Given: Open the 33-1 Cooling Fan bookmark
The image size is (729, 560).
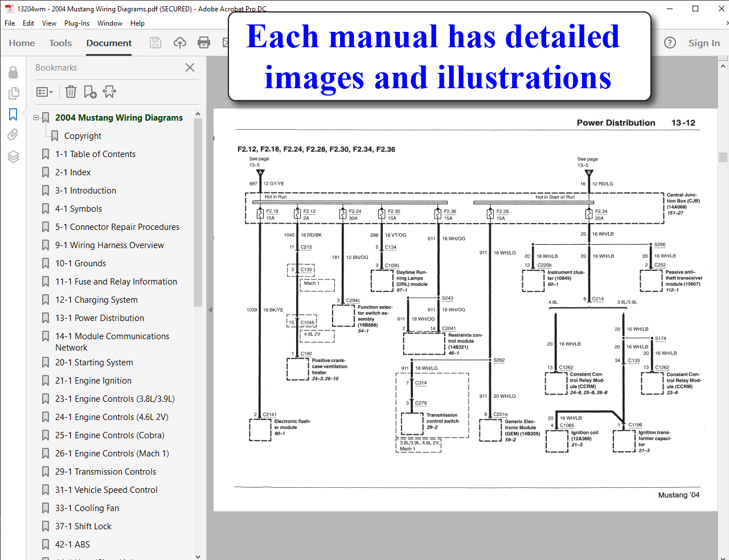Looking at the screenshot, I should coord(87,508).
